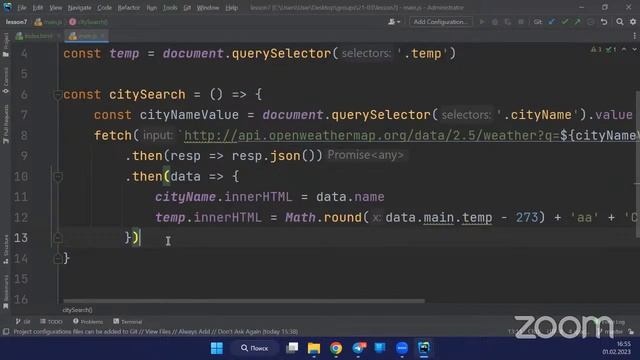This screenshot has width=640, height=360.
Task: Open the Help menu
Action: click(x=231, y=8)
